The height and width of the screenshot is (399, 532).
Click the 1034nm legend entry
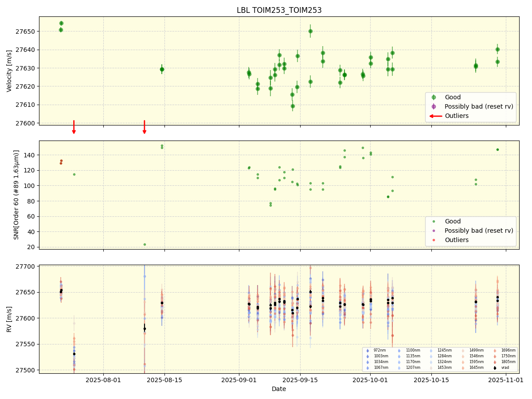(377, 362)
